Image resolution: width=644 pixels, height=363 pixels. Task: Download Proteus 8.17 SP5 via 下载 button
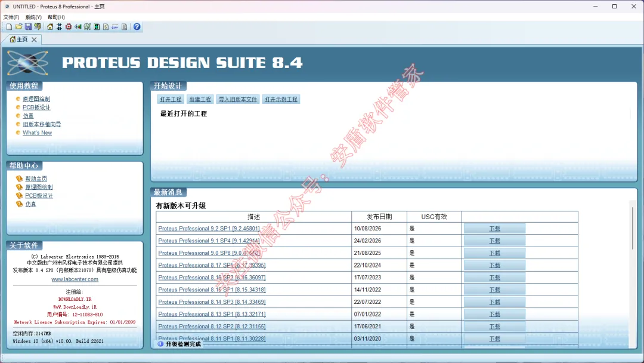pos(494,266)
